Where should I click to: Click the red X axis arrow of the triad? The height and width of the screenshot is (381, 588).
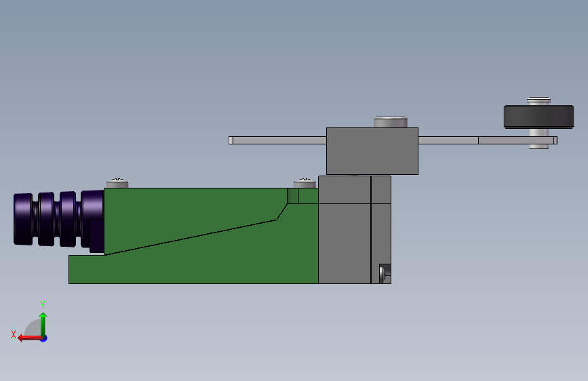click(29, 338)
